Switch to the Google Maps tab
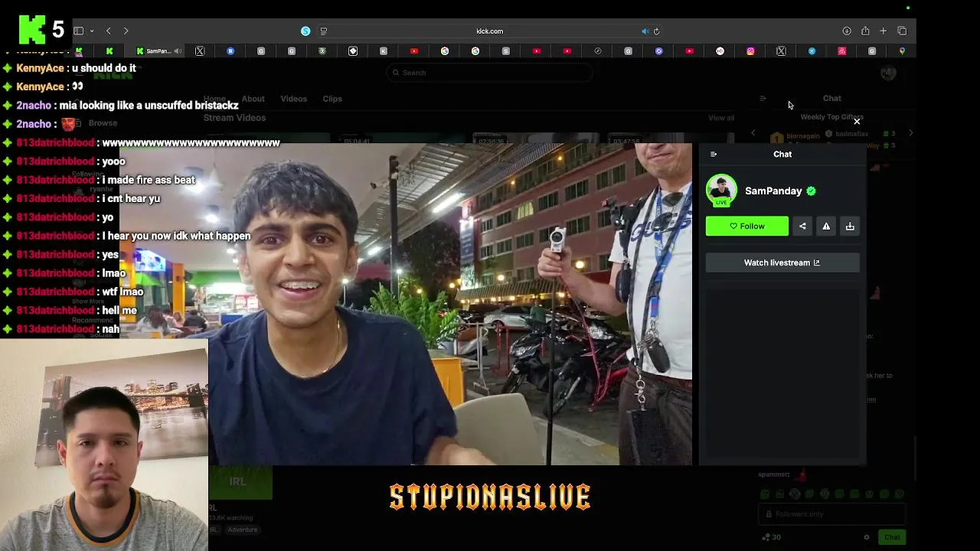Screen dimensions: 980x551 tap(902, 51)
